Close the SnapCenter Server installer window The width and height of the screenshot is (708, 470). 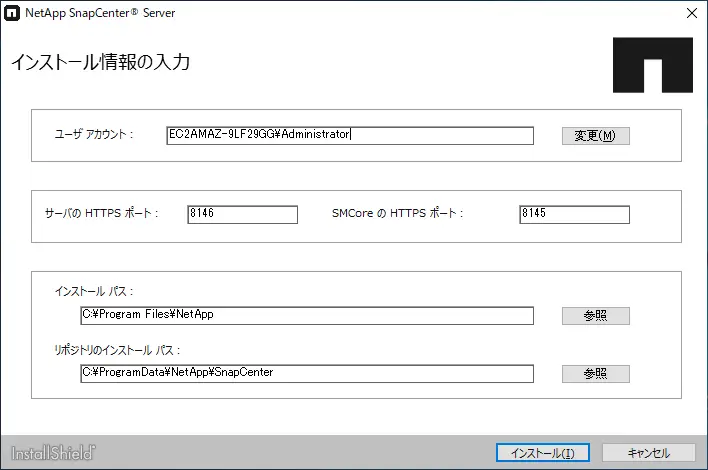(x=692, y=13)
